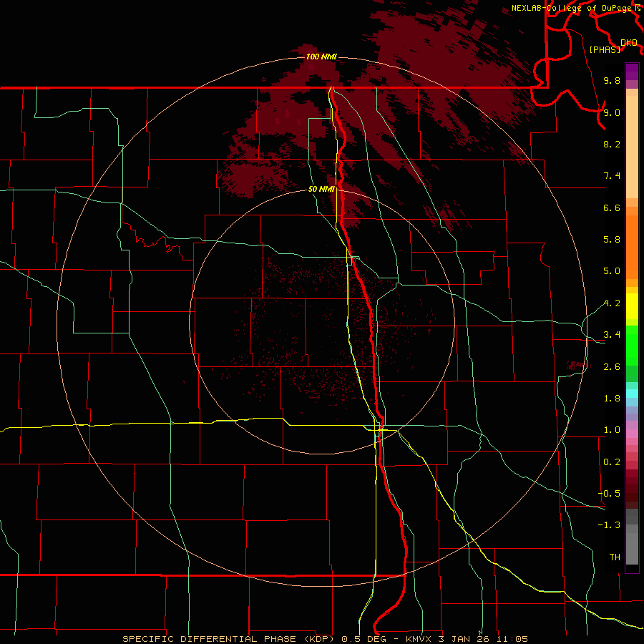Pick the orange band on the color scale
Viewport: 644px width, 644px height.
click(x=632, y=246)
